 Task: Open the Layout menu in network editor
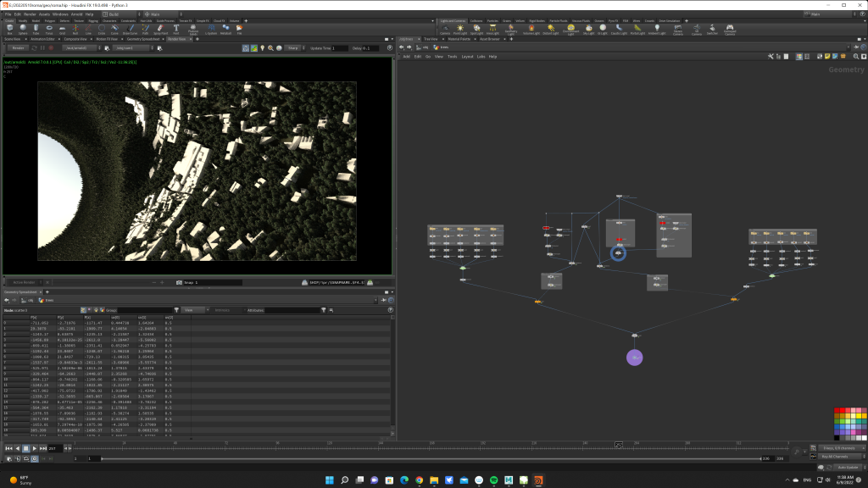coord(467,57)
